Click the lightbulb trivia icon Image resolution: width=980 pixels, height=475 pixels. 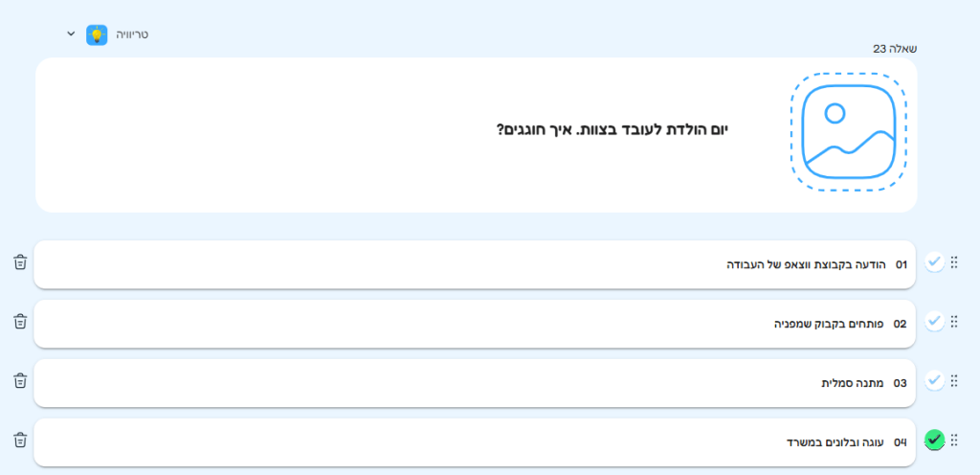(x=97, y=35)
